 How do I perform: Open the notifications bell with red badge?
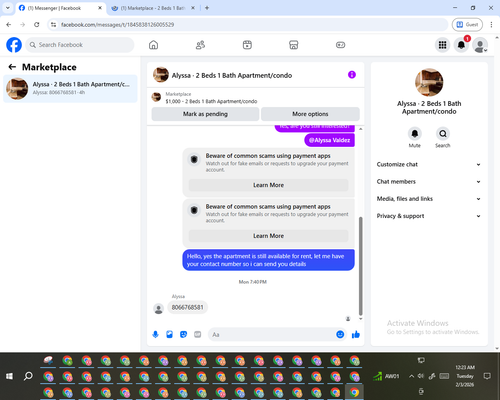[461, 45]
